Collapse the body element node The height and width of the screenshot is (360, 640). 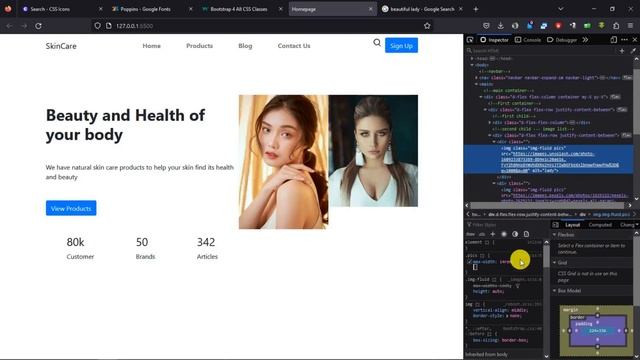click(x=472, y=65)
